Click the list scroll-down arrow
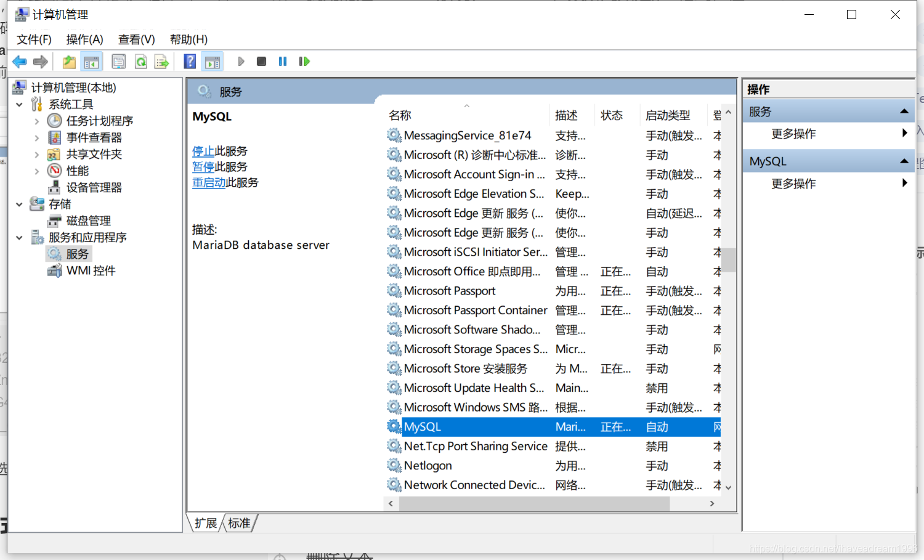The height and width of the screenshot is (560, 924). tap(729, 487)
